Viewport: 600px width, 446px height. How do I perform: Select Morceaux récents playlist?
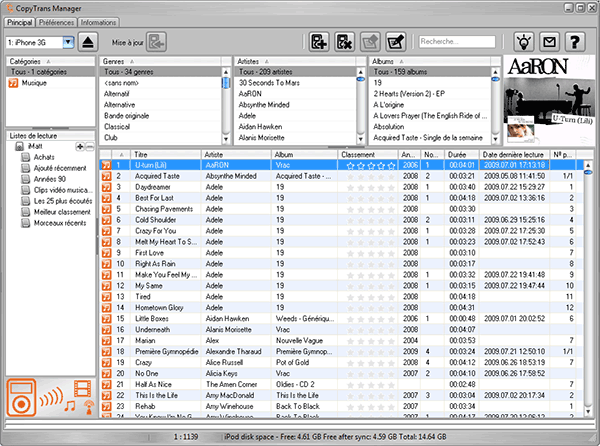[x=60, y=223]
